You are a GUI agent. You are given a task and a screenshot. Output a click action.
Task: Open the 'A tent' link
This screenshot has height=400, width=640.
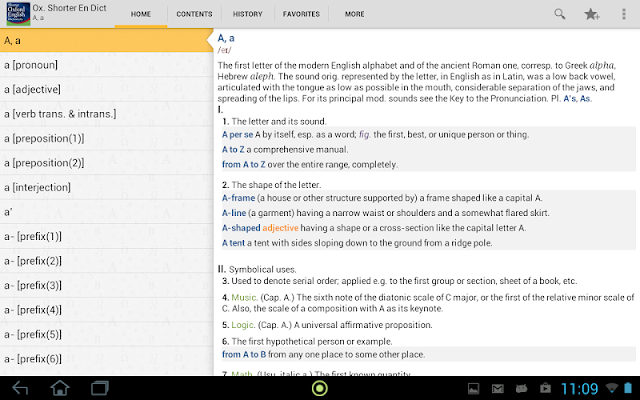tap(233, 243)
